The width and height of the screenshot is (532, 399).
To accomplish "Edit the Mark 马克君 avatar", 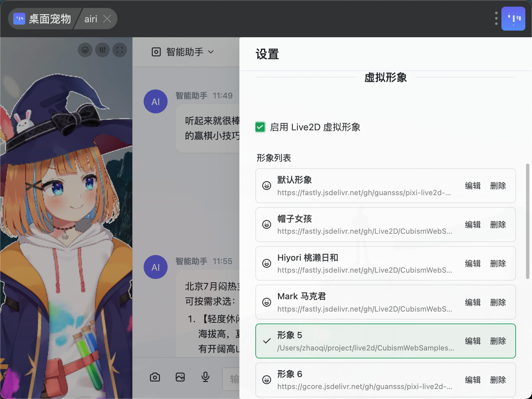I will (473, 302).
